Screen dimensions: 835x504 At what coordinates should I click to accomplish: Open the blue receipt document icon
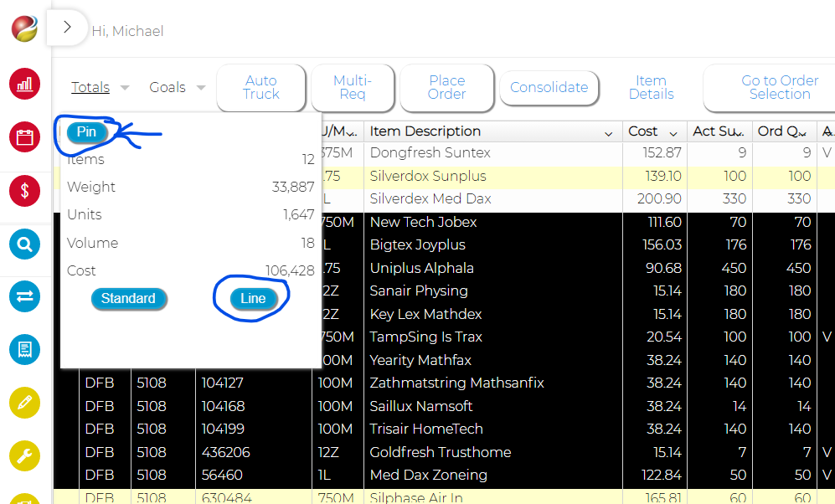coord(24,349)
